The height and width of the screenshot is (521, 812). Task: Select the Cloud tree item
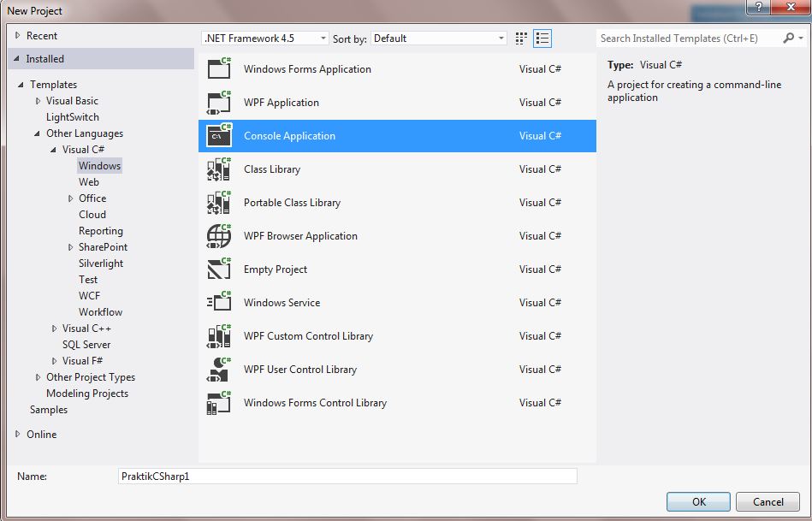click(x=92, y=215)
